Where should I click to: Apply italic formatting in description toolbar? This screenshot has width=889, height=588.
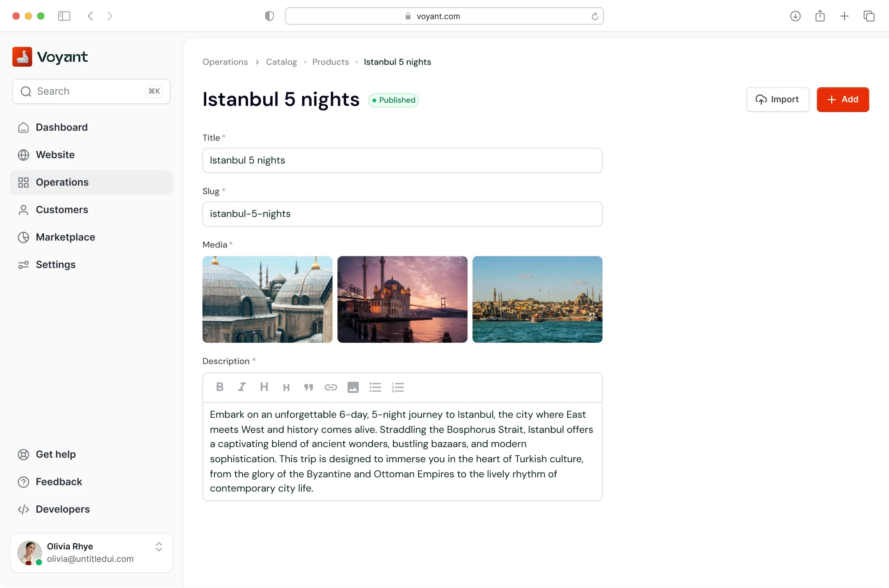tap(242, 387)
